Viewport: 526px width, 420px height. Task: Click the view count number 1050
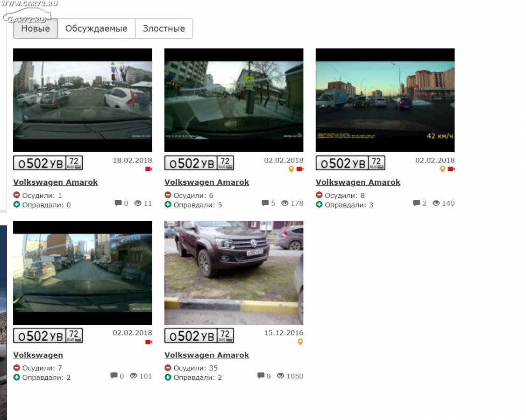pos(295,376)
